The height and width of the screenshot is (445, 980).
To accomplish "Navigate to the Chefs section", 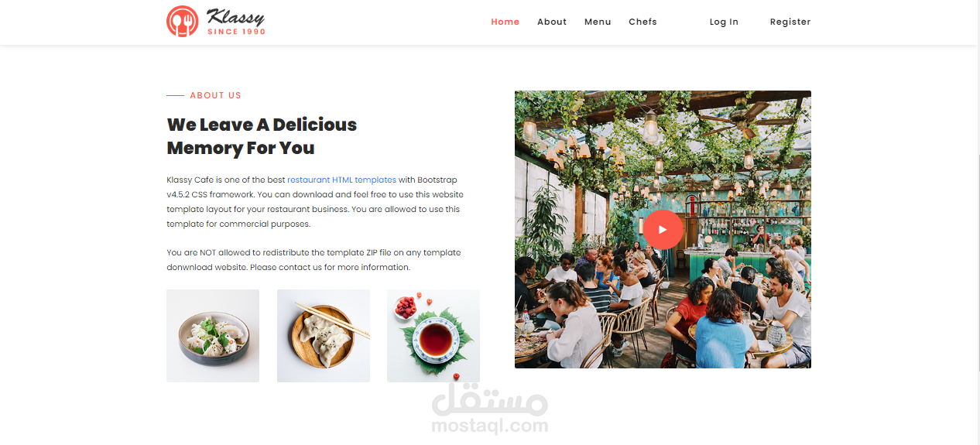I will pos(642,22).
